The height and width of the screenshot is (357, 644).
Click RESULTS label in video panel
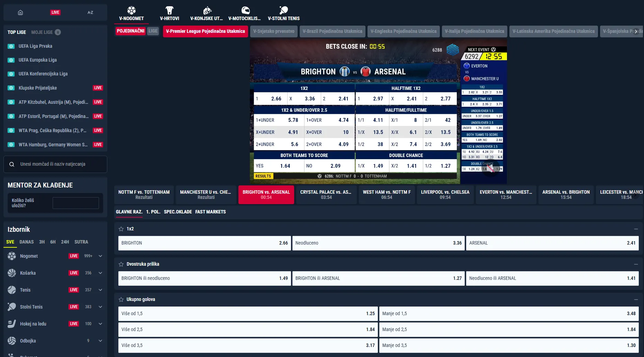[263, 176]
